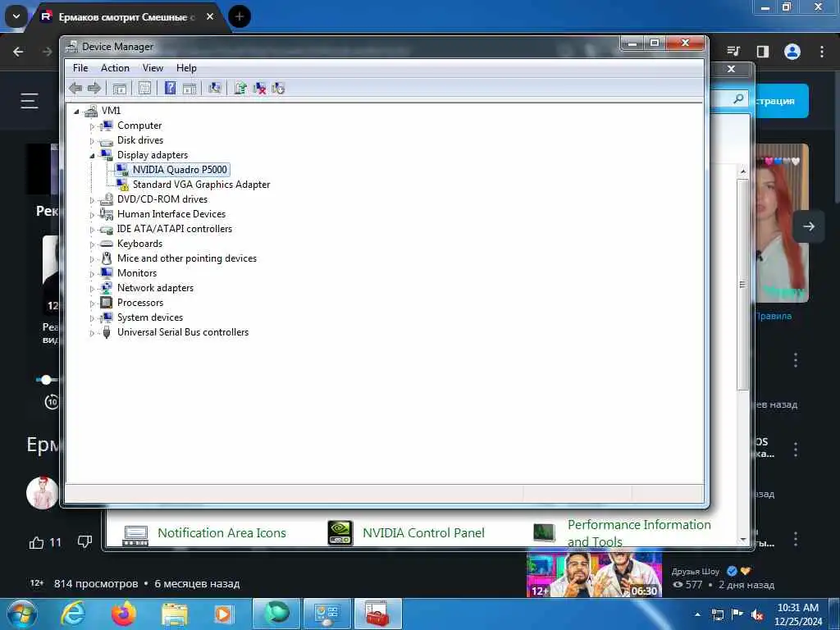The height and width of the screenshot is (630, 840).
Task: Open the site hamburger menu
Action: tap(30, 101)
